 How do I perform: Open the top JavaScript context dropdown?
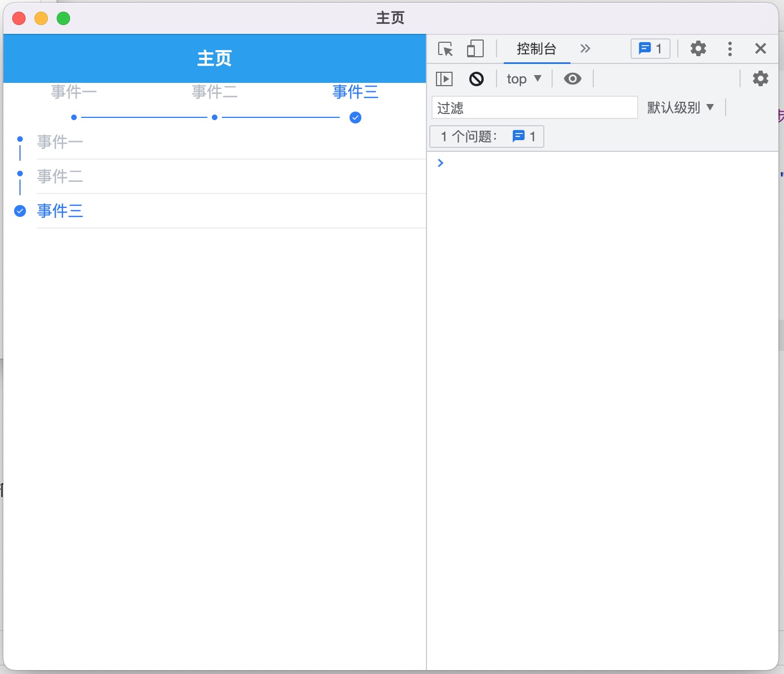pos(524,79)
